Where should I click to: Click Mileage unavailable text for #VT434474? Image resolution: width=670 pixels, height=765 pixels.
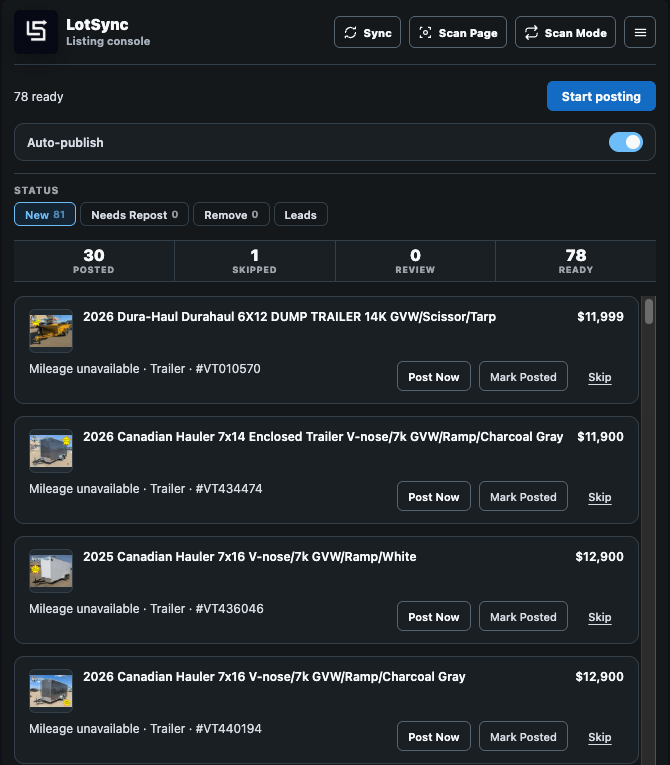pos(84,489)
